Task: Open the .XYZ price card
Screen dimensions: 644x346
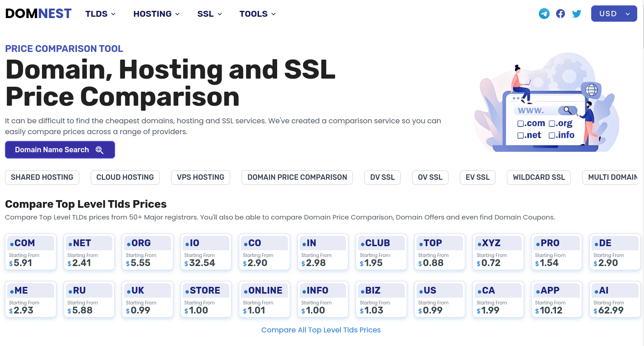Action: click(x=498, y=252)
